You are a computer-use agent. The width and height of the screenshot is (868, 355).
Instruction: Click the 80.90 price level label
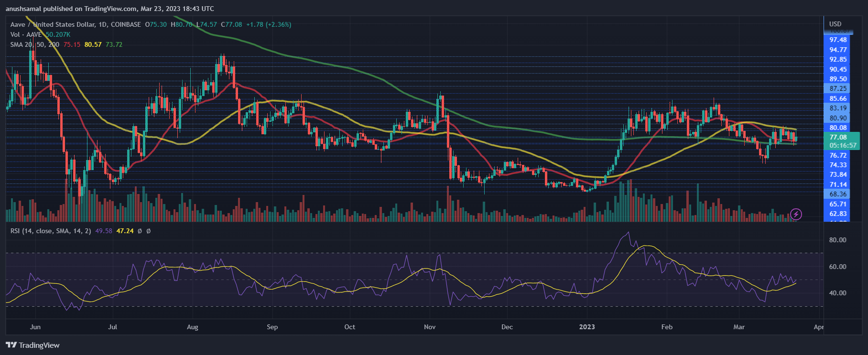click(838, 118)
